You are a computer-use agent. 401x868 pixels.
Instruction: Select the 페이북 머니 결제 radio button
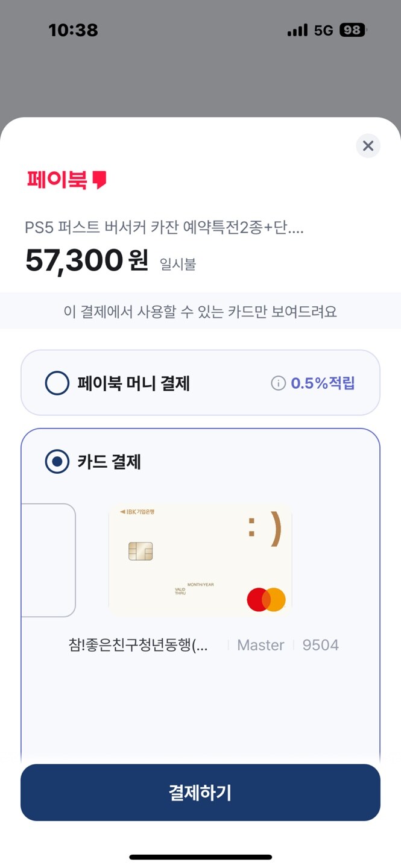pos(57,382)
